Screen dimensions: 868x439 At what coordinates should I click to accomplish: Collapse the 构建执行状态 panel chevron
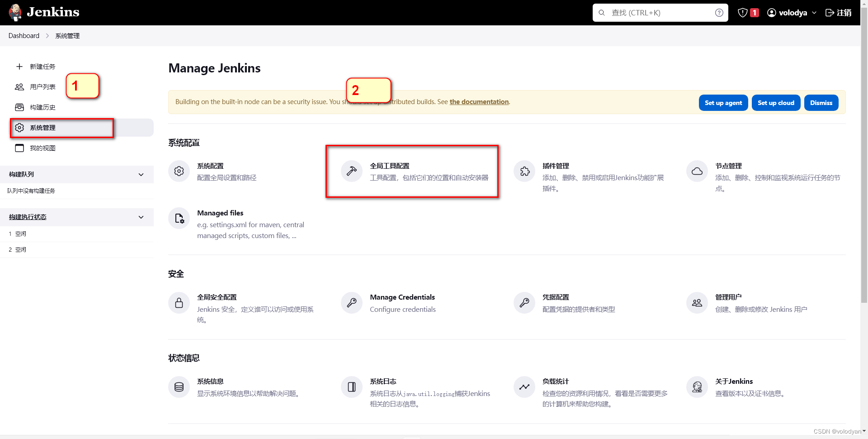click(x=141, y=217)
